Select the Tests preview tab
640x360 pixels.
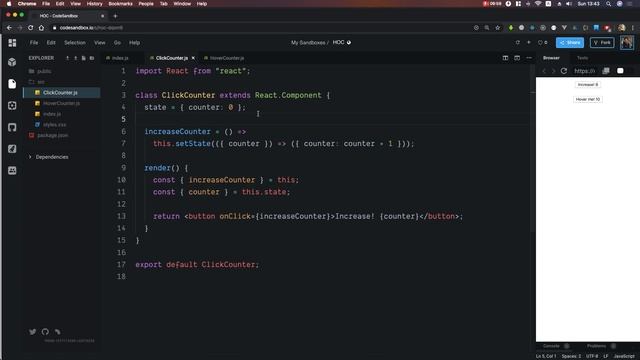point(582,58)
